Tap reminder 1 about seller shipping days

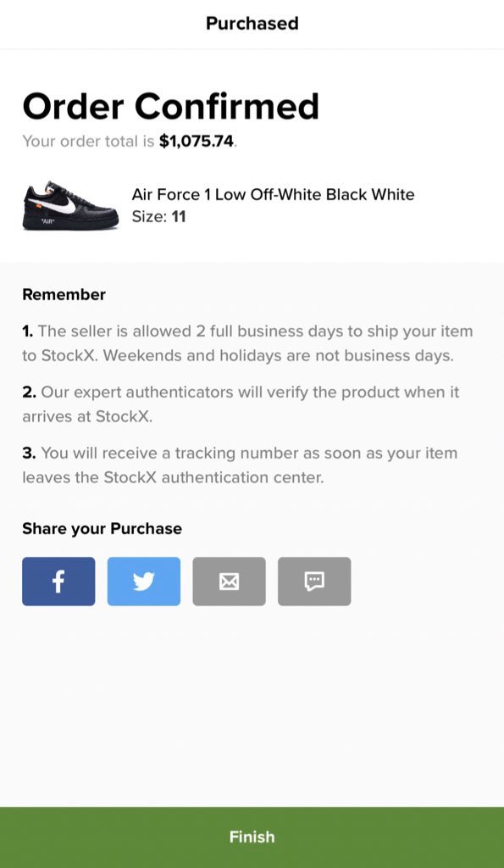(247, 343)
